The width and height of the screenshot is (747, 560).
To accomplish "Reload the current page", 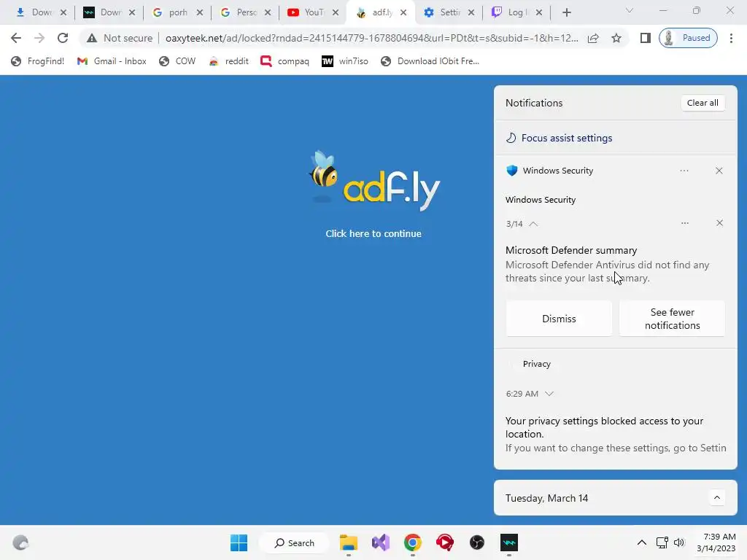I will [x=63, y=38].
